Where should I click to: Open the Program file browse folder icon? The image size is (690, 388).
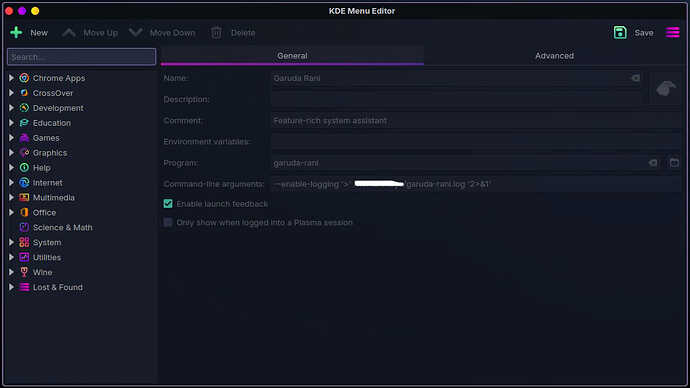(x=674, y=163)
